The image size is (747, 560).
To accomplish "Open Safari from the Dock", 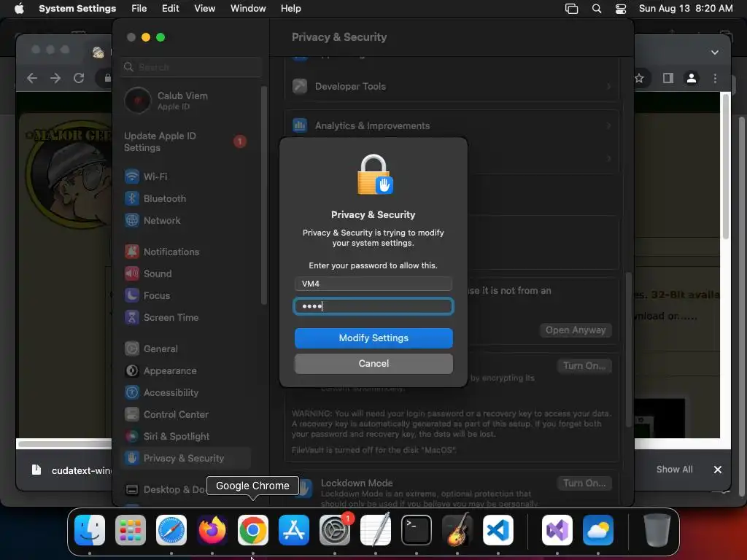I will [171, 530].
